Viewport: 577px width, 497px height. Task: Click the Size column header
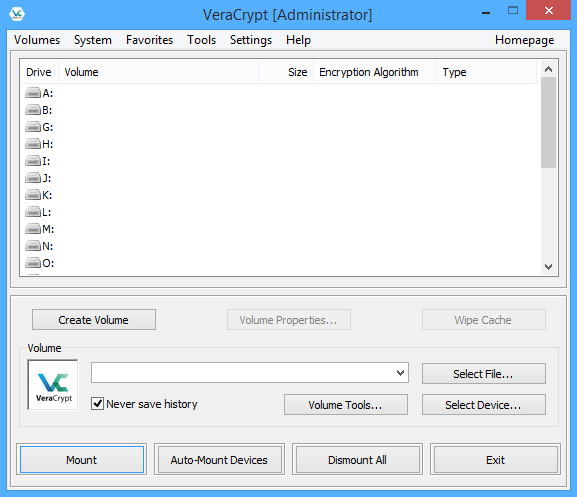click(x=286, y=72)
